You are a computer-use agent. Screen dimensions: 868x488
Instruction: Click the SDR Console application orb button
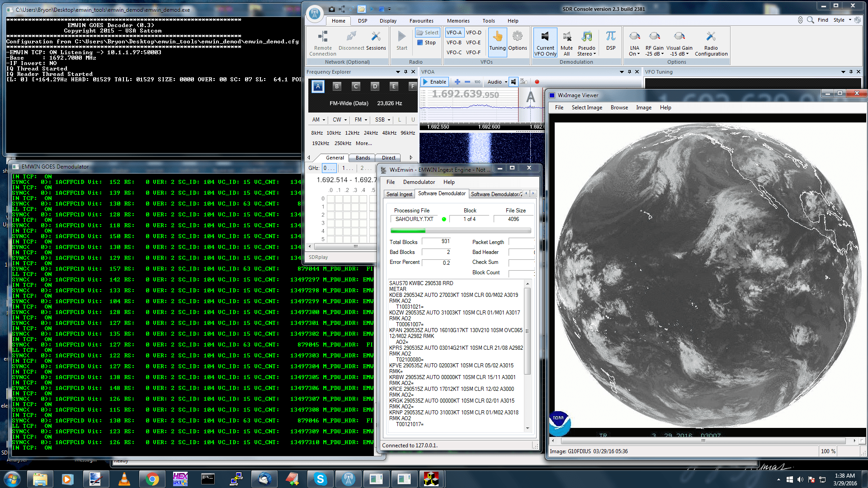[315, 13]
